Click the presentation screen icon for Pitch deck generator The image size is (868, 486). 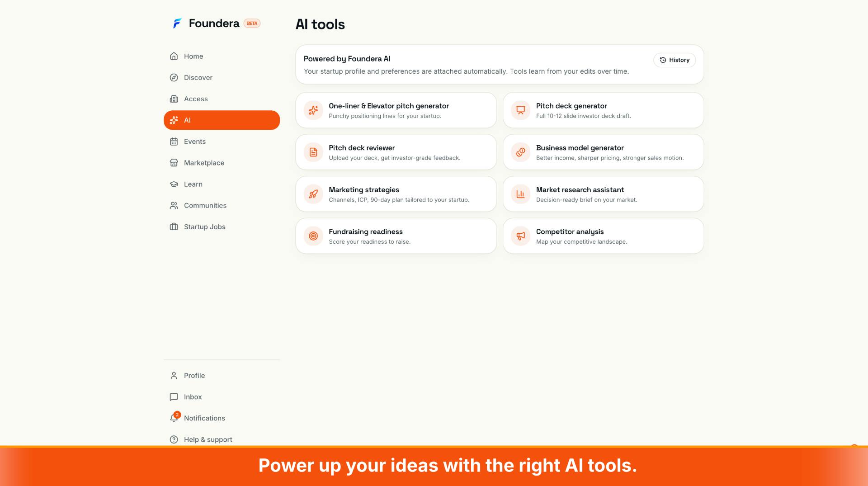coord(520,110)
